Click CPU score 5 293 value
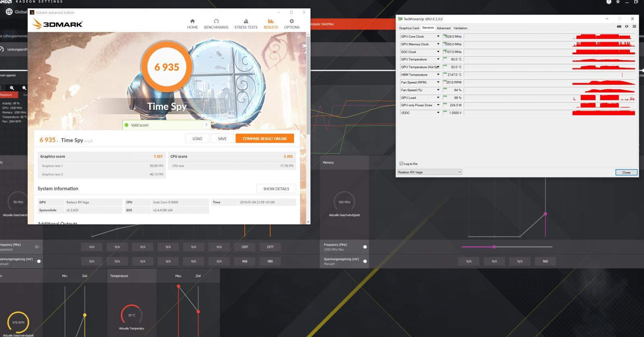Image resolution: width=644 pixels, height=337 pixels. click(288, 156)
